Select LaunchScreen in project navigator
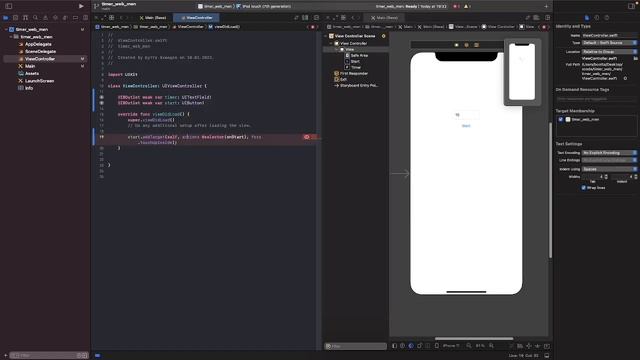The width and height of the screenshot is (640, 360). click(x=39, y=81)
